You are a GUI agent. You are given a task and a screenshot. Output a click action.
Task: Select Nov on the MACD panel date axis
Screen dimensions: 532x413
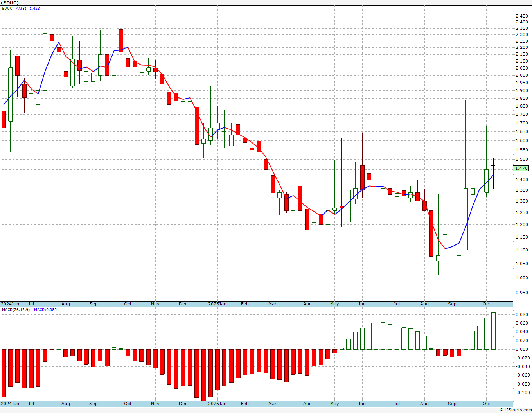click(x=155, y=404)
